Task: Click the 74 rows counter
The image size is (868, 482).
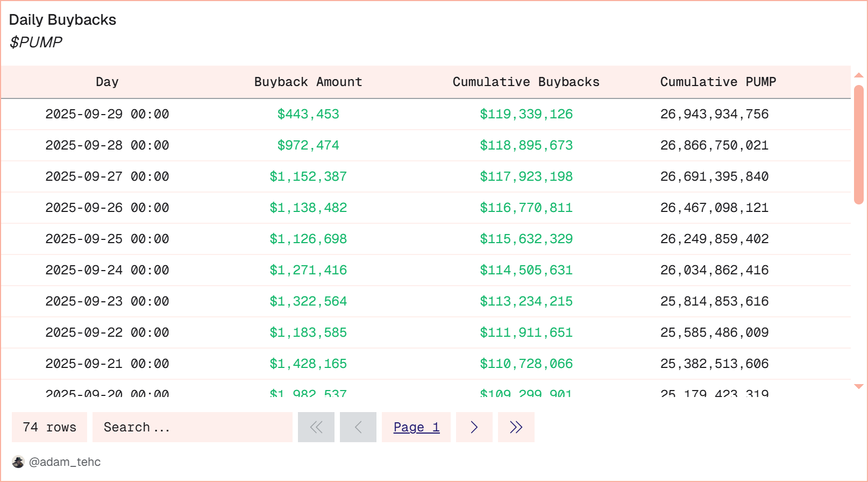Action: 49,427
